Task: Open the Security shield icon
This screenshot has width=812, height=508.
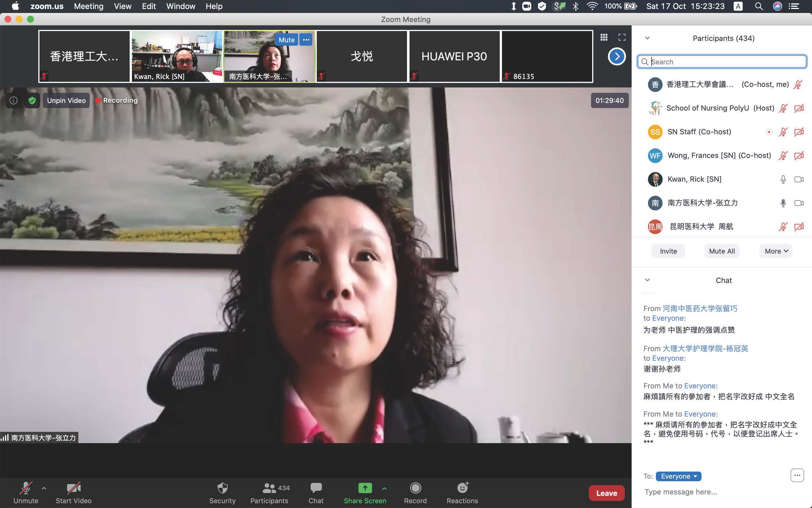Action: click(222, 488)
